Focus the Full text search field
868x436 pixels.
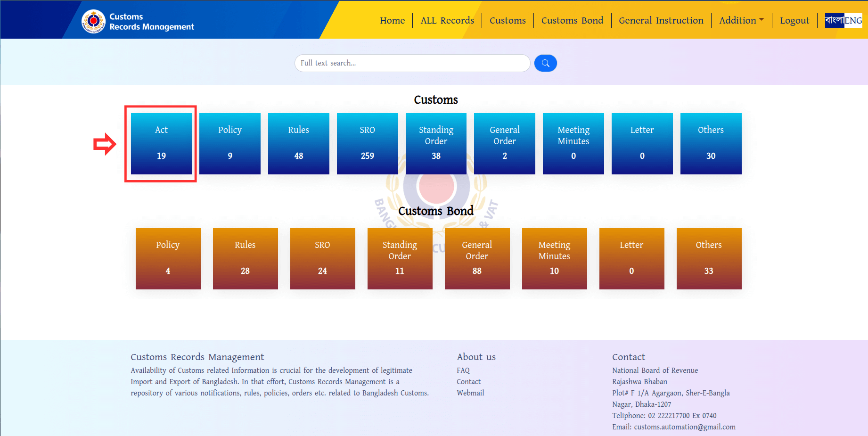(x=412, y=63)
